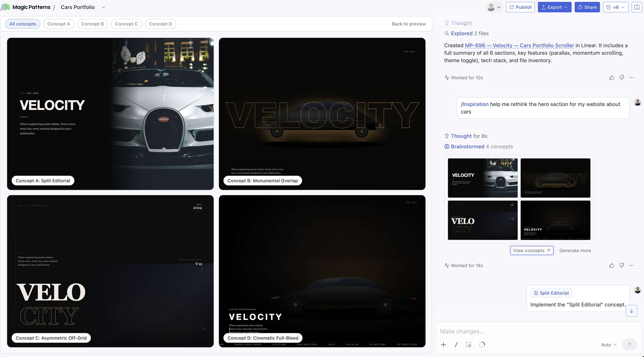This screenshot has width=644, height=357.
Task: Click the lightbulb icon beside Thought for 8s
Action: 447,136
